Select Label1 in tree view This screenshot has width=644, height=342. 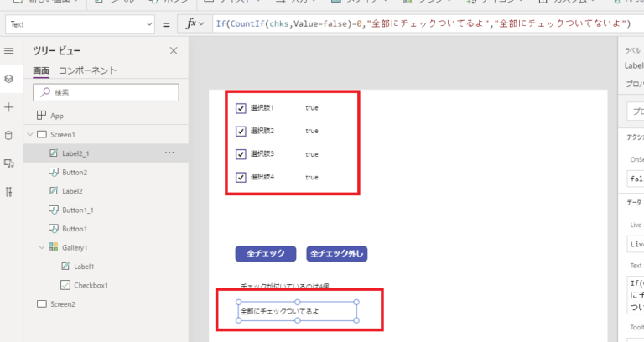[x=106, y=267]
